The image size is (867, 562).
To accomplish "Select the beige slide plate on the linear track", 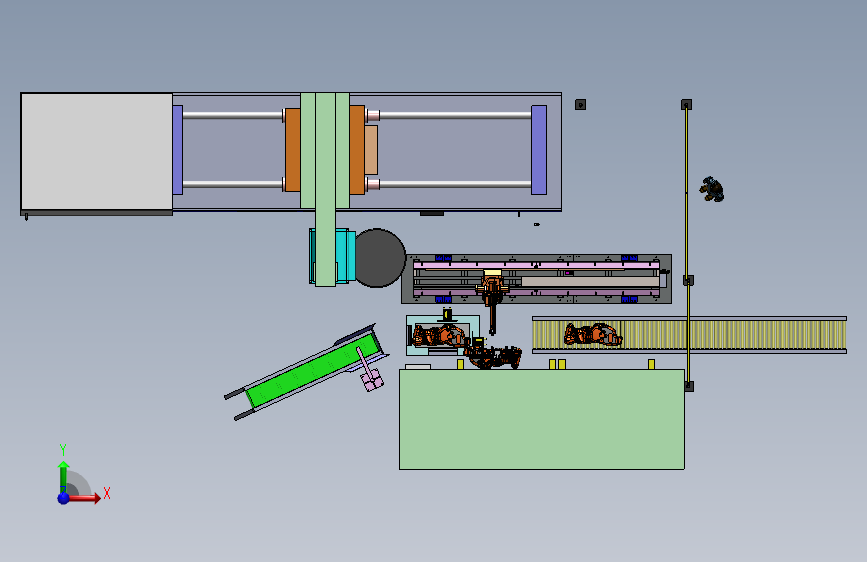I will click(x=590, y=282).
